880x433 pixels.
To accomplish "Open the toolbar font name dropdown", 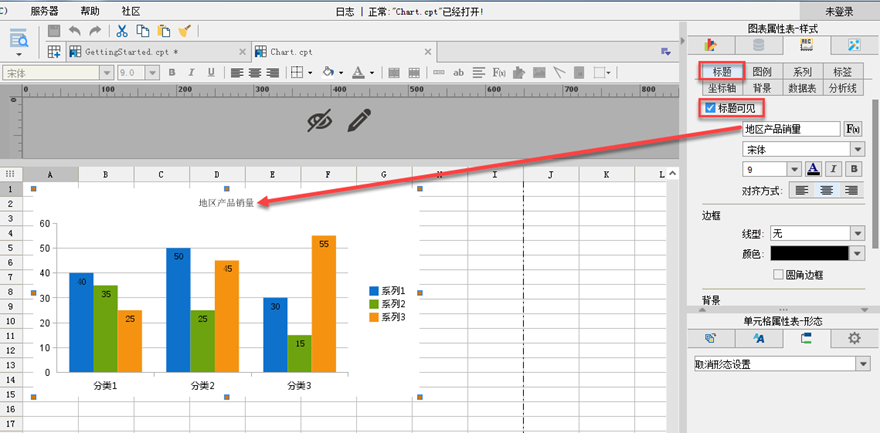I will pyautogui.click(x=107, y=72).
